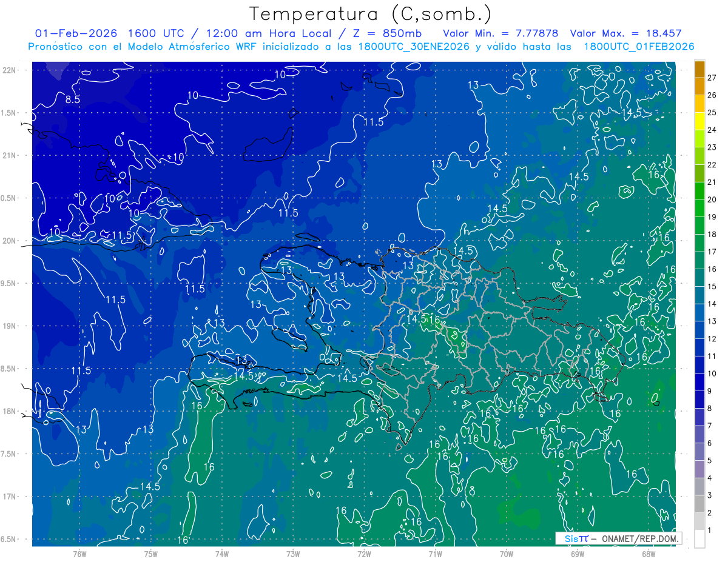Click the 20N latitude axis label
Image resolution: width=728 pixels, height=562 pixels.
[10, 241]
